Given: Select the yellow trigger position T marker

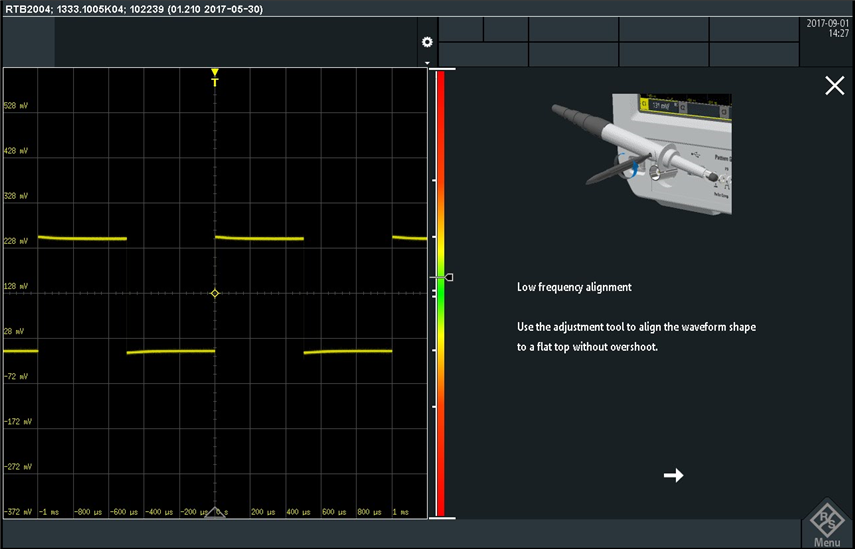Looking at the screenshot, I should (214, 78).
